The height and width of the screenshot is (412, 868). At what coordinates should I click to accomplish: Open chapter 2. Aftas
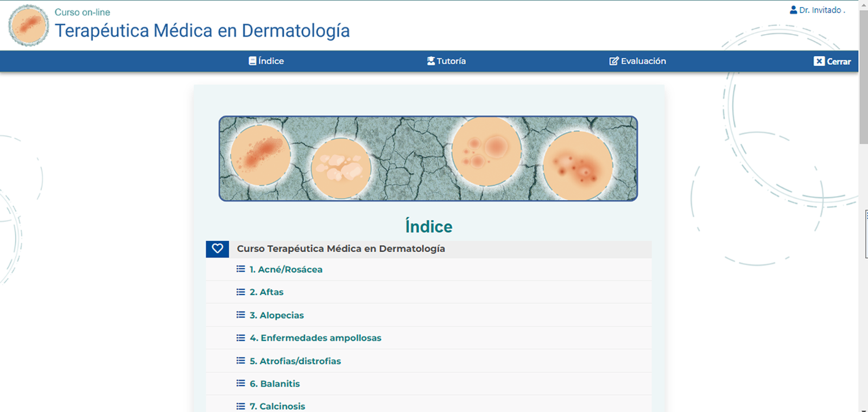point(266,292)
